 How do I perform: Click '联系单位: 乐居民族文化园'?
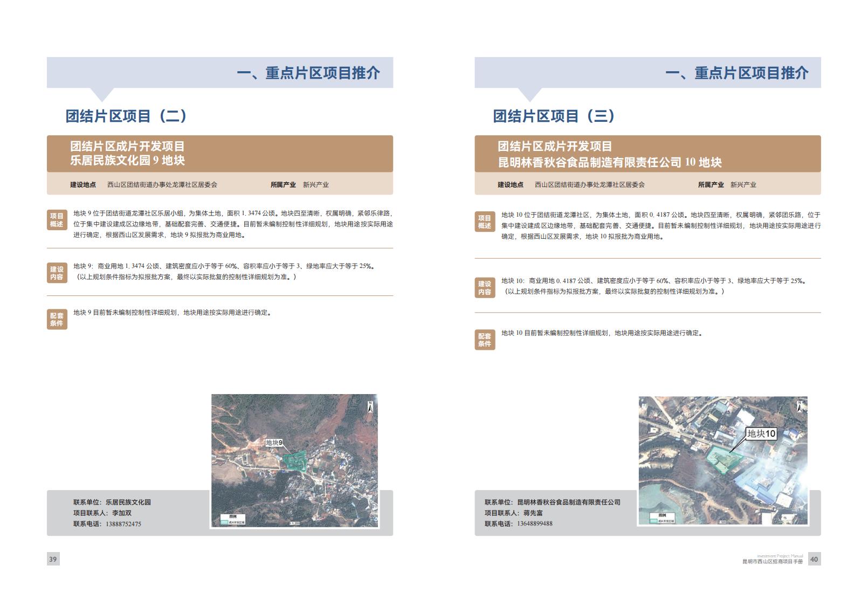(x=112, y=502)
